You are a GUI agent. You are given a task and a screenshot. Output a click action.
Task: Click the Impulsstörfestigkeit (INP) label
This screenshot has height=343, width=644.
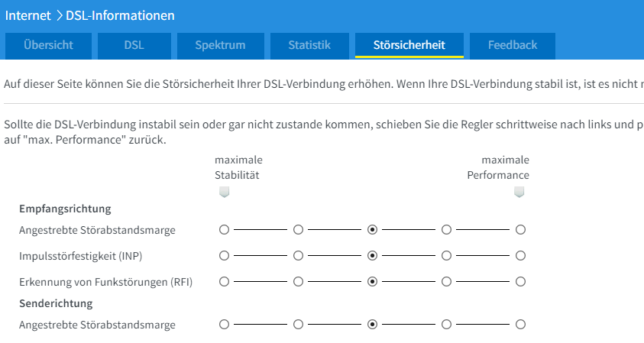80,257
